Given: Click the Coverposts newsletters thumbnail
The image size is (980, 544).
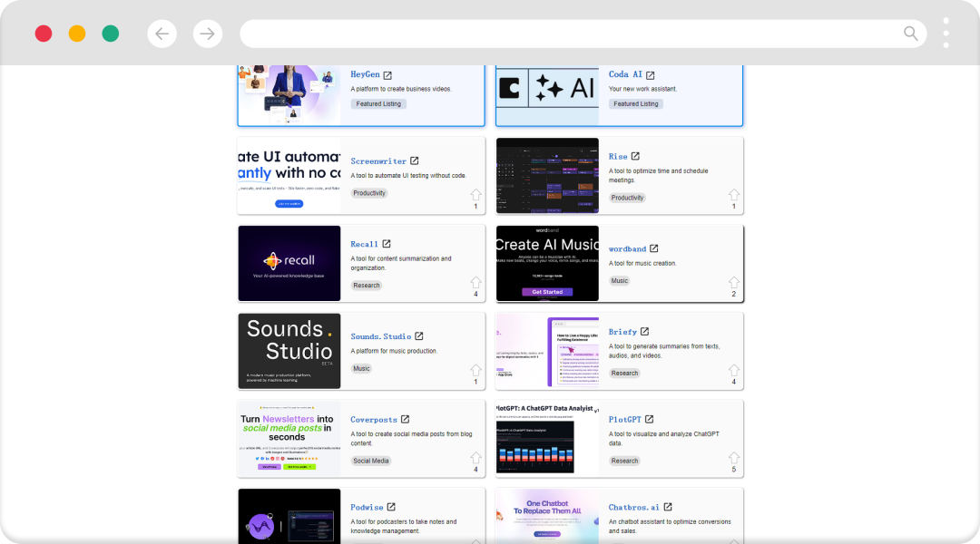Looking at the screenshot, I should click(x=289, y=439).
